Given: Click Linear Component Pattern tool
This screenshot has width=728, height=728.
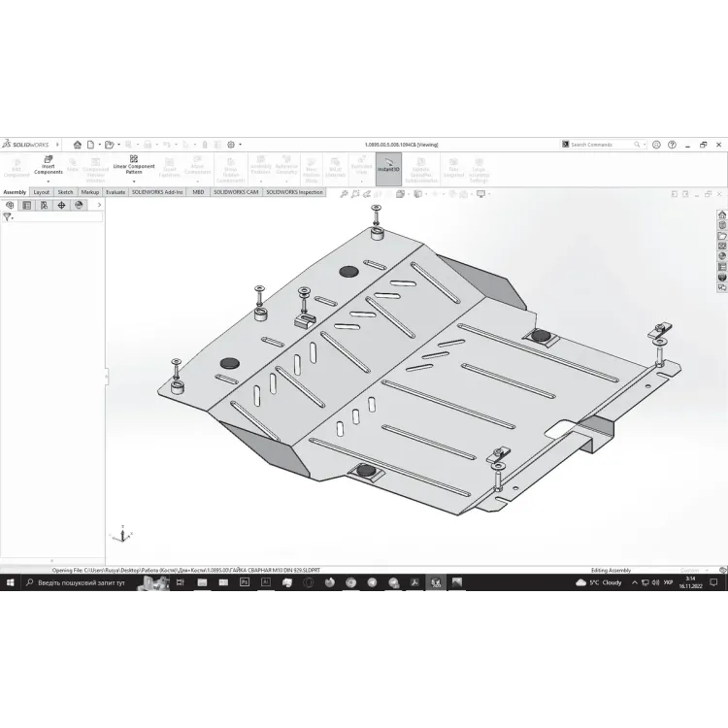Looking at the screenshot, I should click(134, 165).
